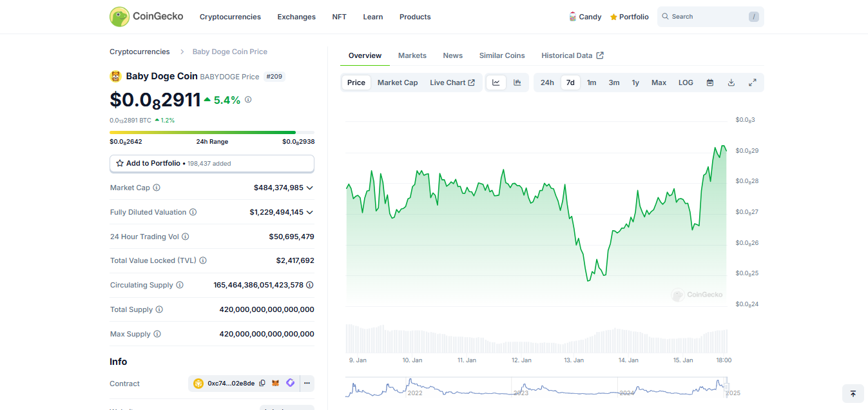
Task: Toggle LOG scale on the chart
Action: (x=686, y=83)
